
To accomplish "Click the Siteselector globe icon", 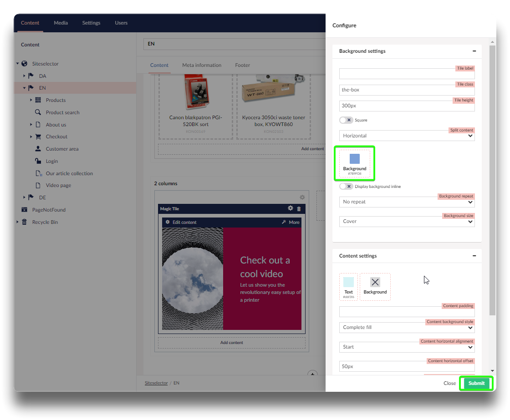I will point(25,64).
